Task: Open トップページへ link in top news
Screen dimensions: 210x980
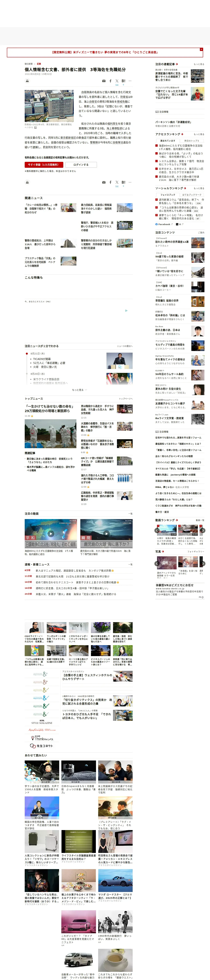Action: pyautogui.click(x=126, y=399)
